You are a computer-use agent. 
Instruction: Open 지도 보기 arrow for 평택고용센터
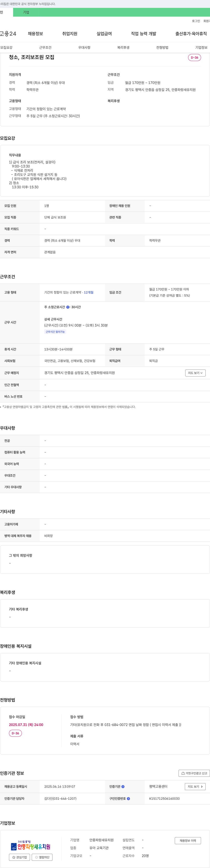(195, 786)
